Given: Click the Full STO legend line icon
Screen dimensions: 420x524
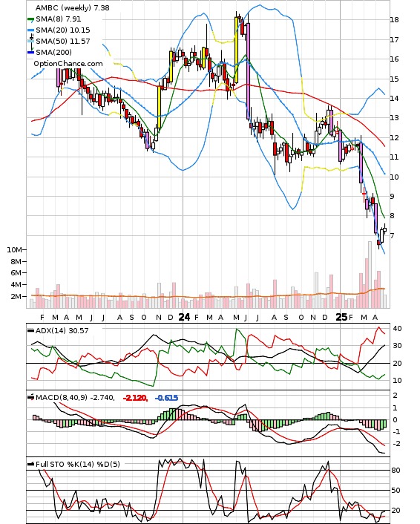Looking at the screenshot, I should coord(30,464).
